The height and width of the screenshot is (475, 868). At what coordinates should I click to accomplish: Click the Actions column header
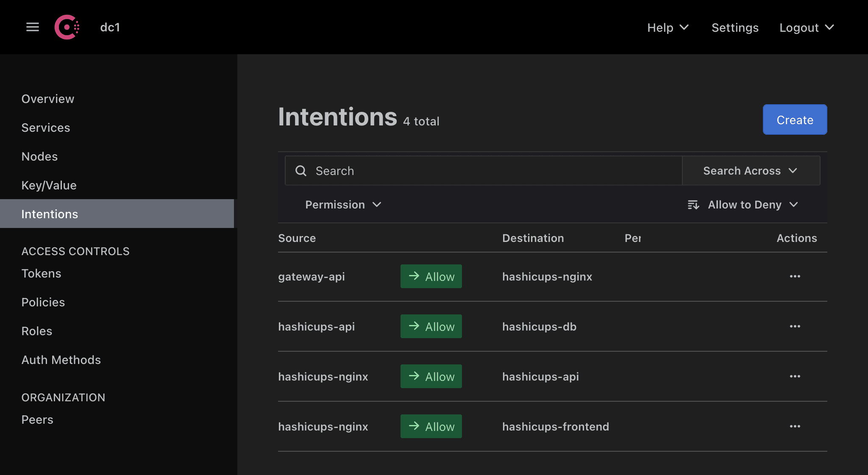coord(797,238)
